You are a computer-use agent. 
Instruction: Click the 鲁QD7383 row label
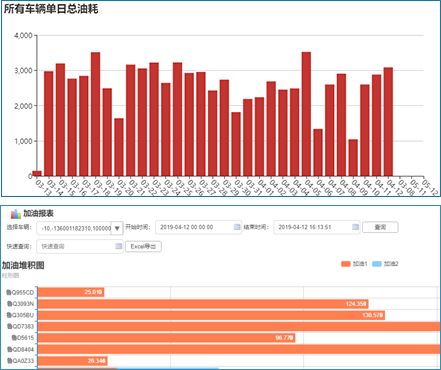pyautogui.click(x=20, y=326)
